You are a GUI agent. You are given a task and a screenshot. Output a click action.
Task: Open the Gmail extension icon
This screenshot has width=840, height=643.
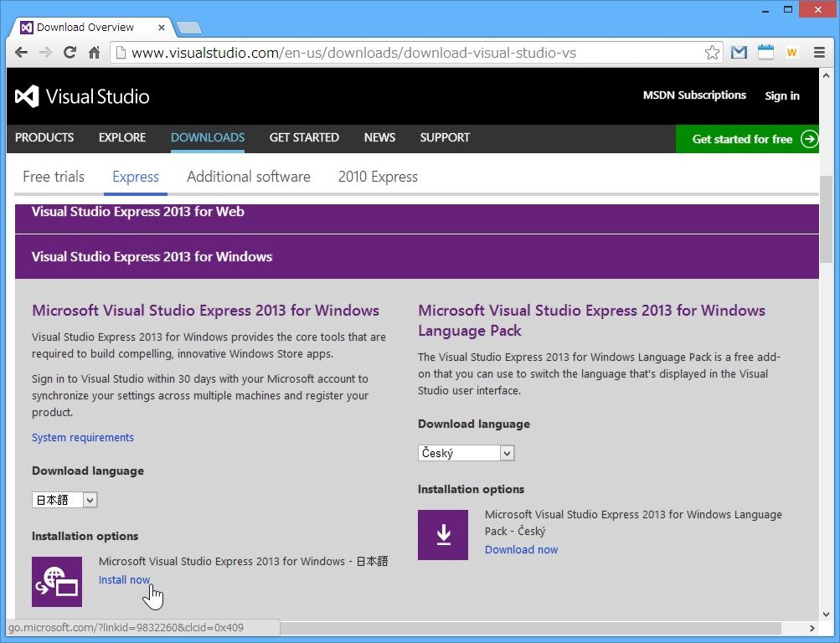click(739, 53)
